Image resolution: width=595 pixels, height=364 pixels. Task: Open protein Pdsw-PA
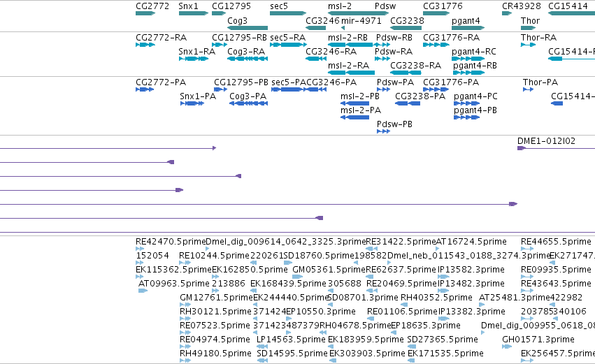coord(396,82)
